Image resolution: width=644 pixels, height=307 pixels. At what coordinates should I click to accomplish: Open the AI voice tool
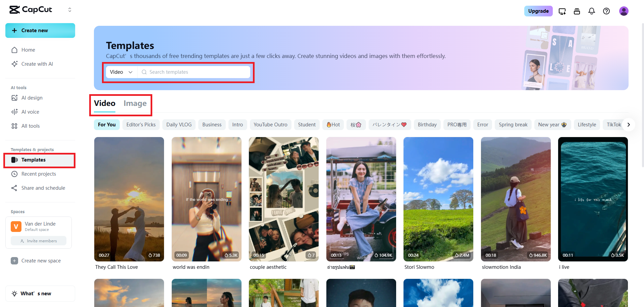coord(30,112)
